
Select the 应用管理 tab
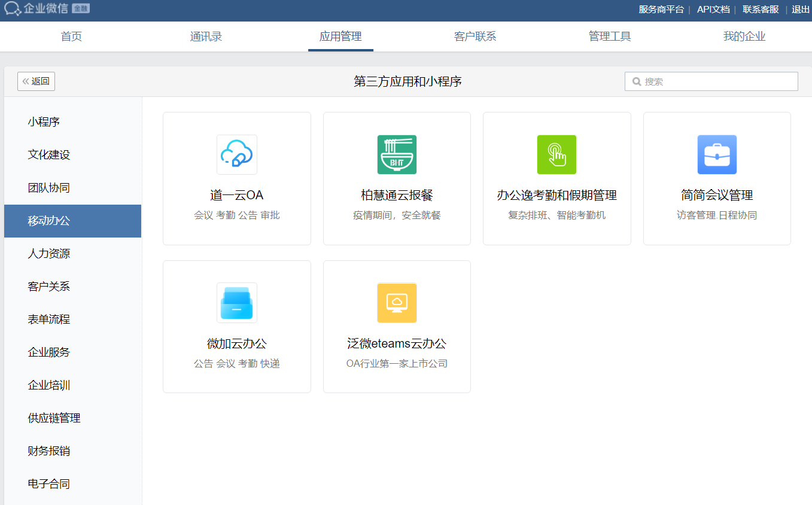pyautogui.click(x=340, y=36)
